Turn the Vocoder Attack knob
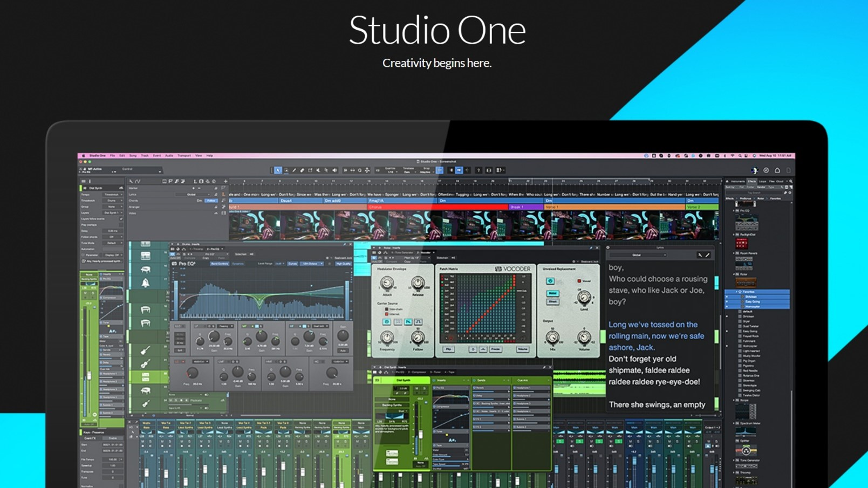The height and width of the screenshot is (488, 868). point(387,283)
